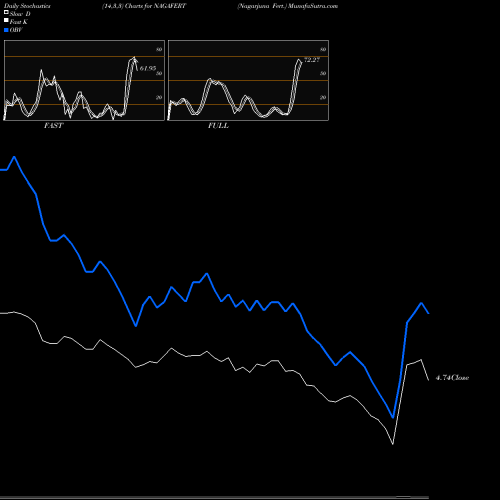
Task: Click the blue OBV legend swatch
Action: click(x=6, y=30)
